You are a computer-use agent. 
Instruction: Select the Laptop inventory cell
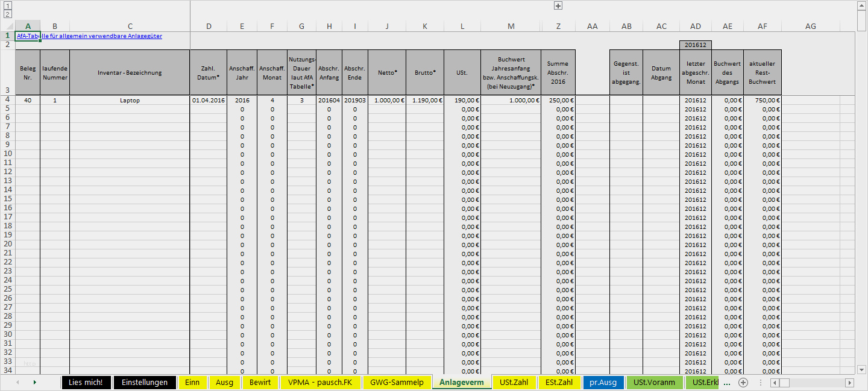click(x=130, y=101)
